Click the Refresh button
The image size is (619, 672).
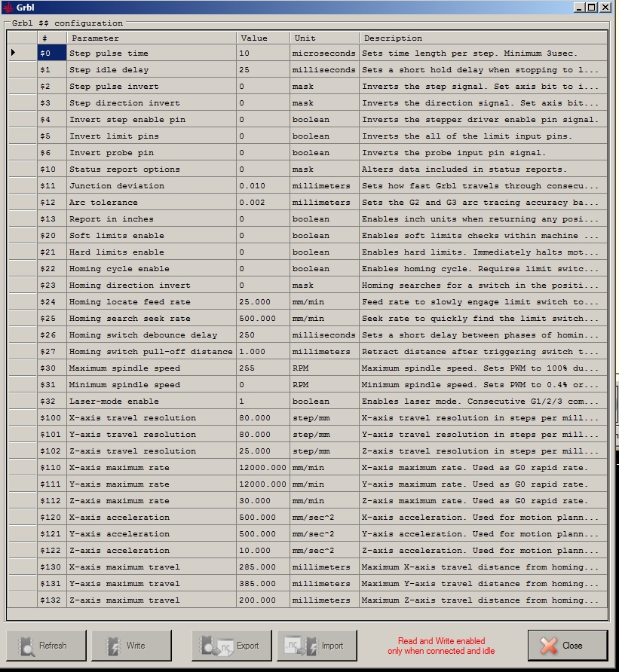click(x=46, y=646)
